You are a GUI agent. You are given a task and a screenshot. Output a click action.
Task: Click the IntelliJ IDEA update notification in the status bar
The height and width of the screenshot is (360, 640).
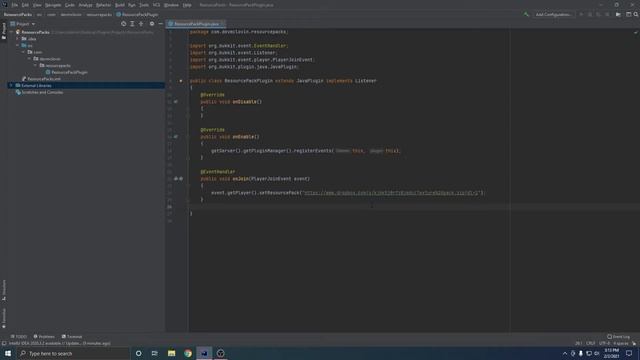60,344
